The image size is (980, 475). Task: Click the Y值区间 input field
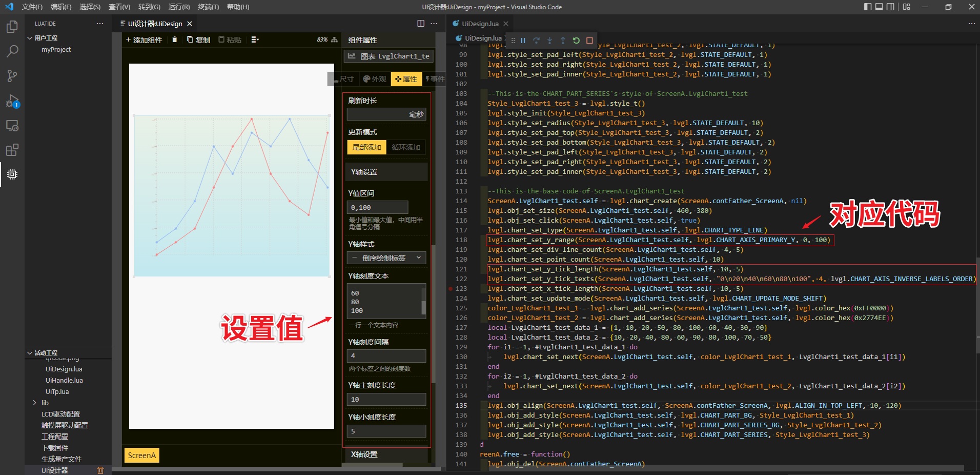click(378, 207)
